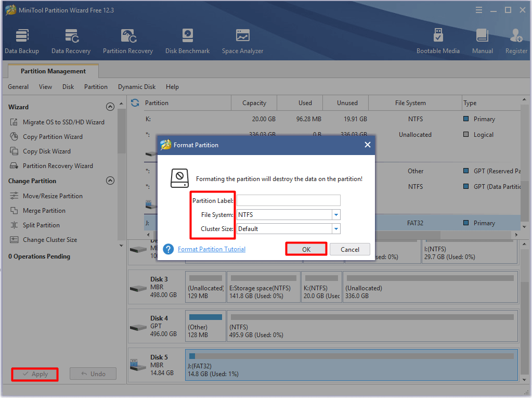
Task: Create Bootable Media
Action: point(438,41)
